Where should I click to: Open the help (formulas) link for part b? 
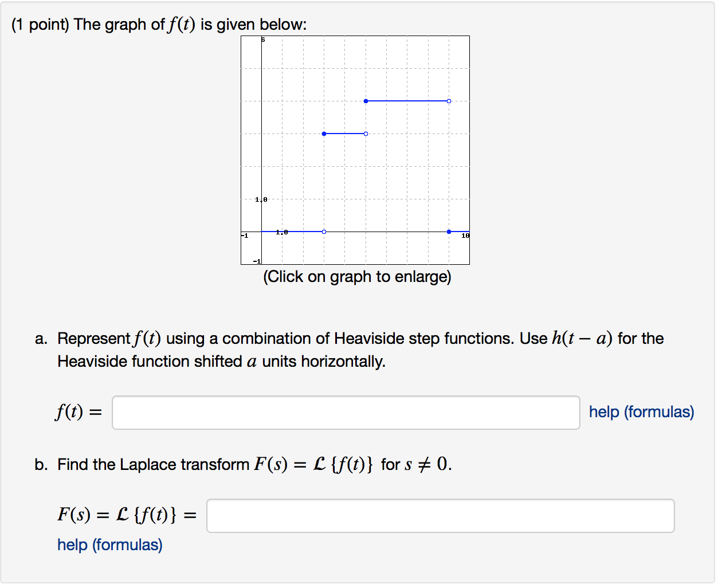109,545
